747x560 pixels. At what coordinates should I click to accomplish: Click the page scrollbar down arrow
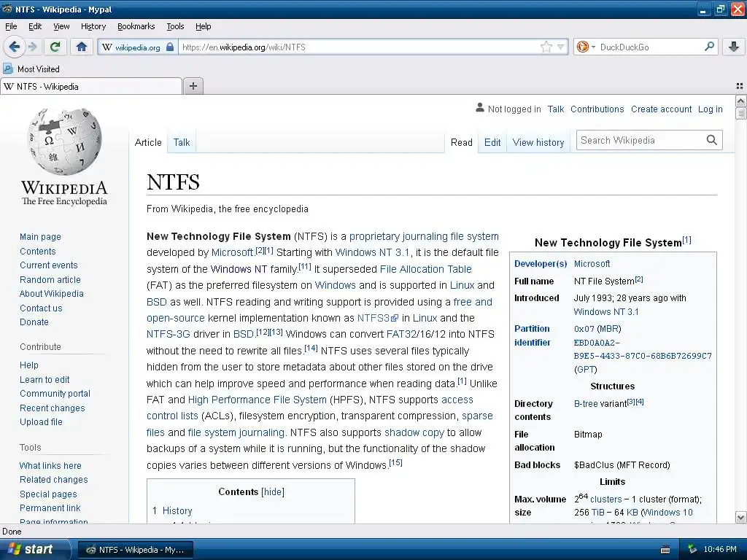(740, 518)
